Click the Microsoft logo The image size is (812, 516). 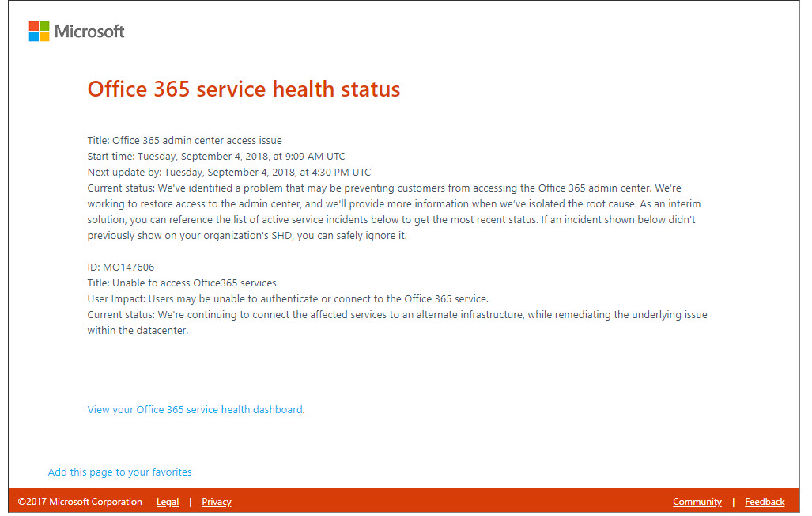tap(77, 31)
